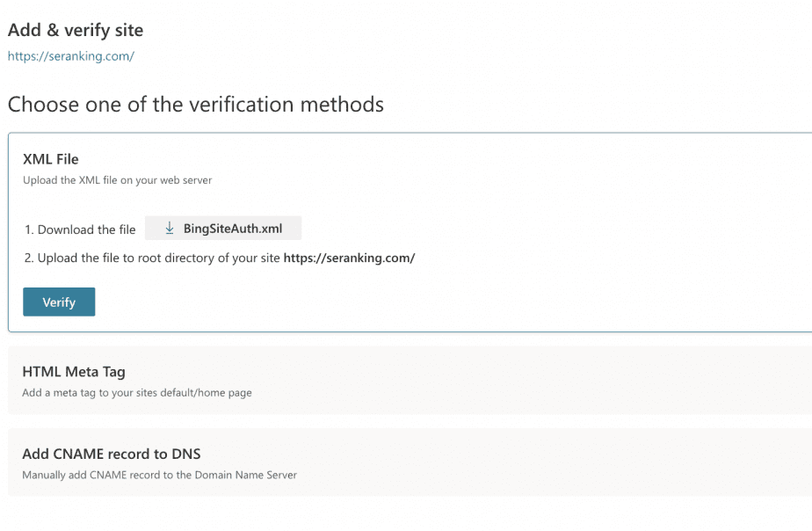Click the download icon next to BingSiteAuth.xml
812x531 pixels.
tap(168, 228)
